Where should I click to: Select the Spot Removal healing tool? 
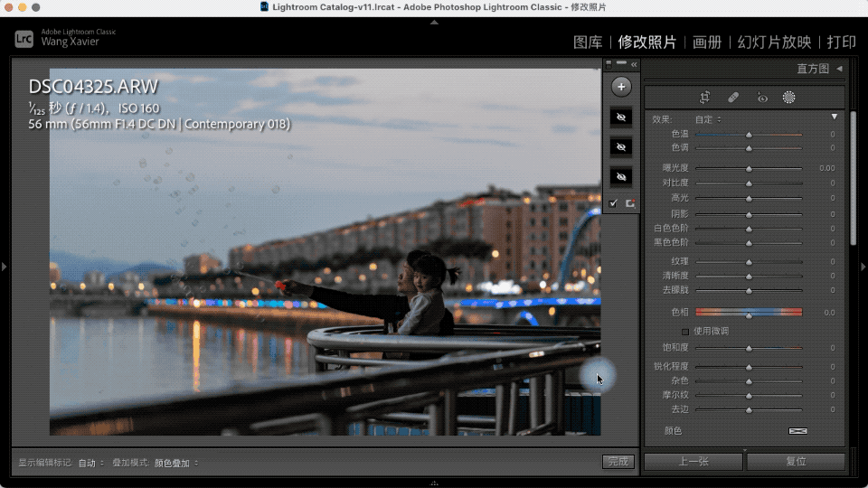(733, 98)
